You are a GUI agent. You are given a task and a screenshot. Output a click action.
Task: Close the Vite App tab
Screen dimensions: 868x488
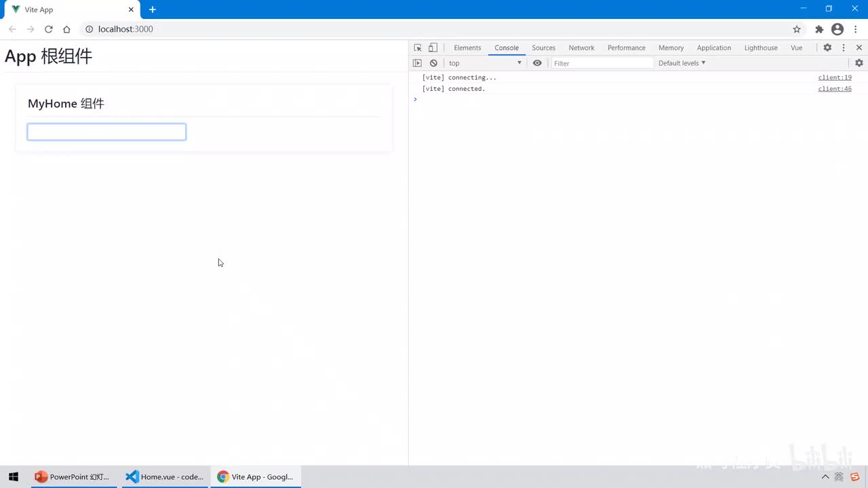[x=131, y=9]
